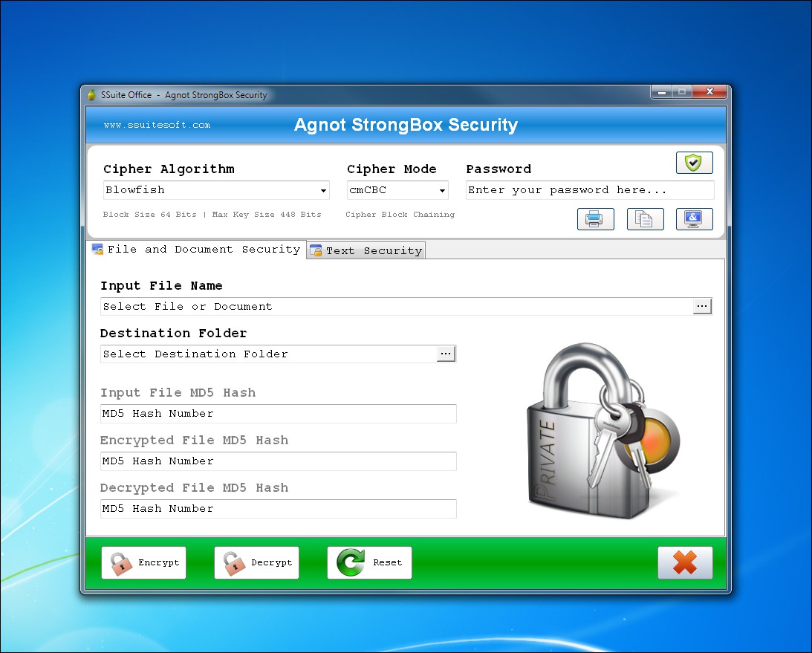
Task: Click the 'Cipher Mode' label
Action: click(392, 169)
